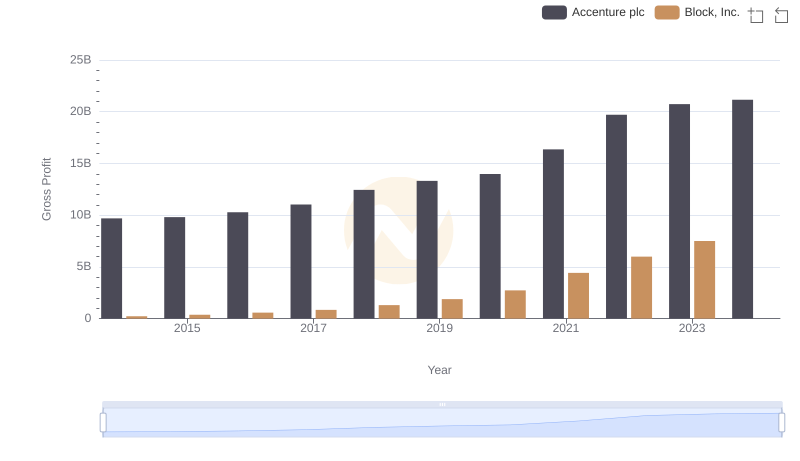Click the Block, Inc. bar for 2019
Image resolution: width=800 pixels, height=461 pixels.
452,309
